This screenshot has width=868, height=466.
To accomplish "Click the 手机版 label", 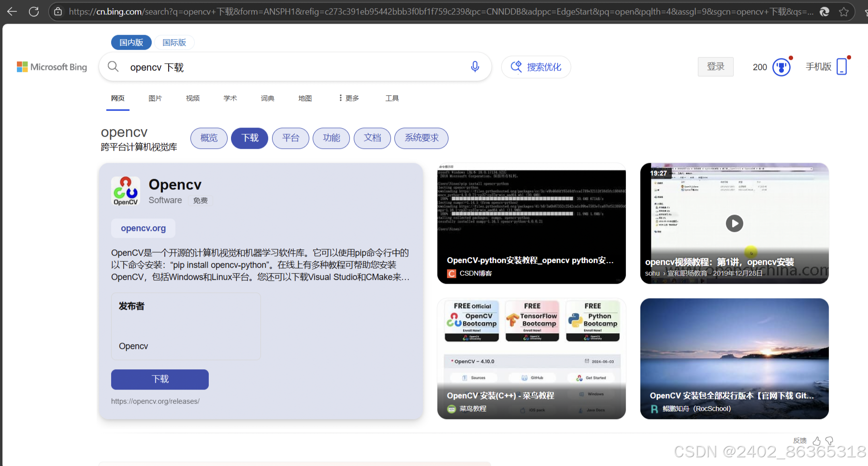I will coord(818,67).
